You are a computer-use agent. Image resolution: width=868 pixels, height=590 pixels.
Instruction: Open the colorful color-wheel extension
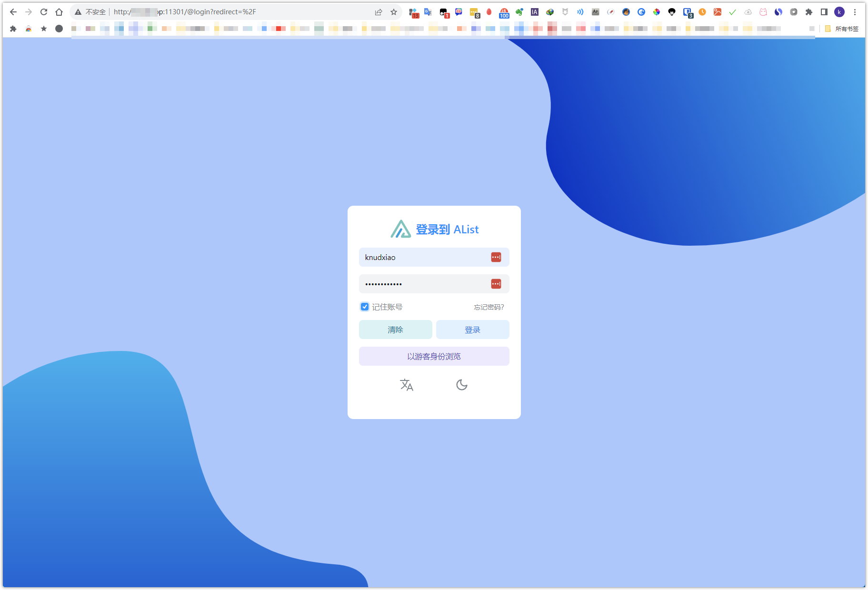(657, 12)
